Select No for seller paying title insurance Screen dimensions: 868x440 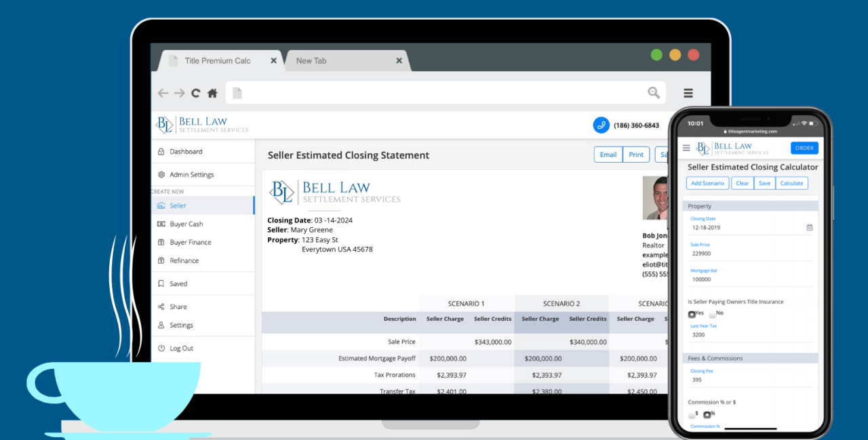pos(713,314)
